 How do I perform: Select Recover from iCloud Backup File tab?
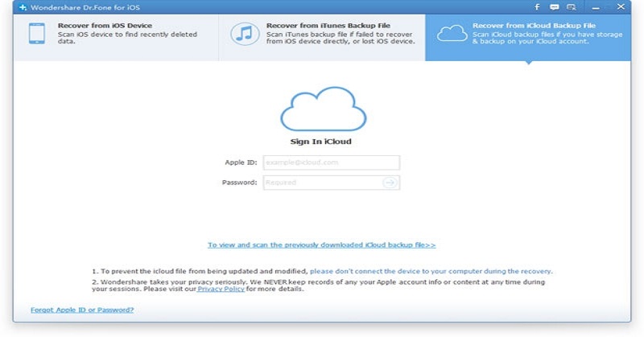click(x=528, y=38)
